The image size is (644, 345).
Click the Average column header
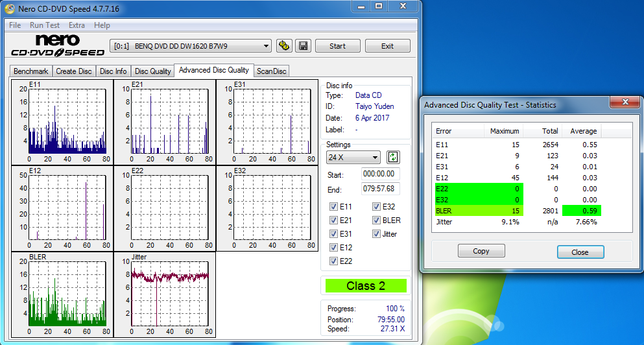[582, 131]
